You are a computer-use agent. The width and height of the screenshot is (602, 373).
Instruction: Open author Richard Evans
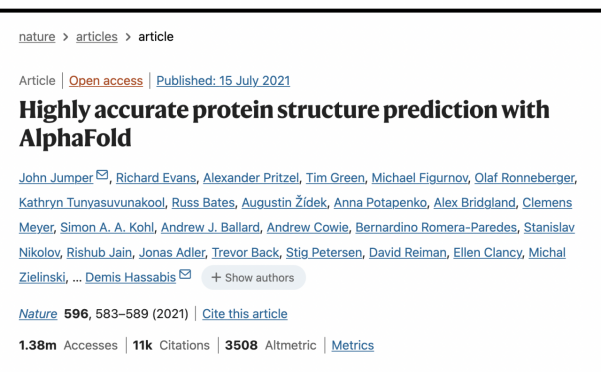[x=156, y=178]
